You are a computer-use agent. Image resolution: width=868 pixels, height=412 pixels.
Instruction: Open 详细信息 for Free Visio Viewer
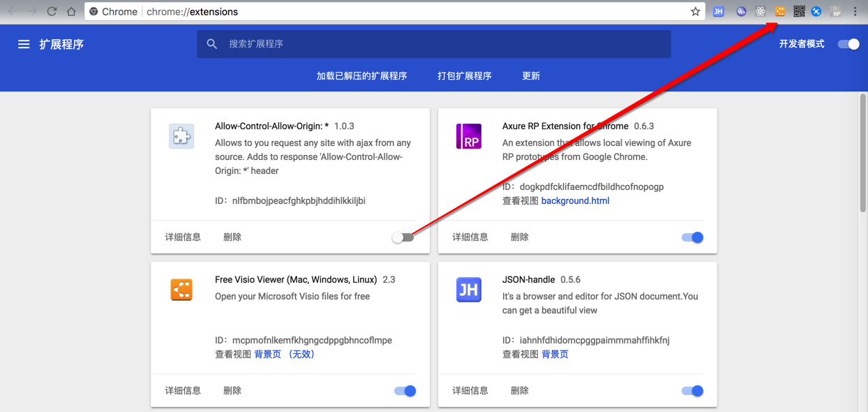click(183, 391)
